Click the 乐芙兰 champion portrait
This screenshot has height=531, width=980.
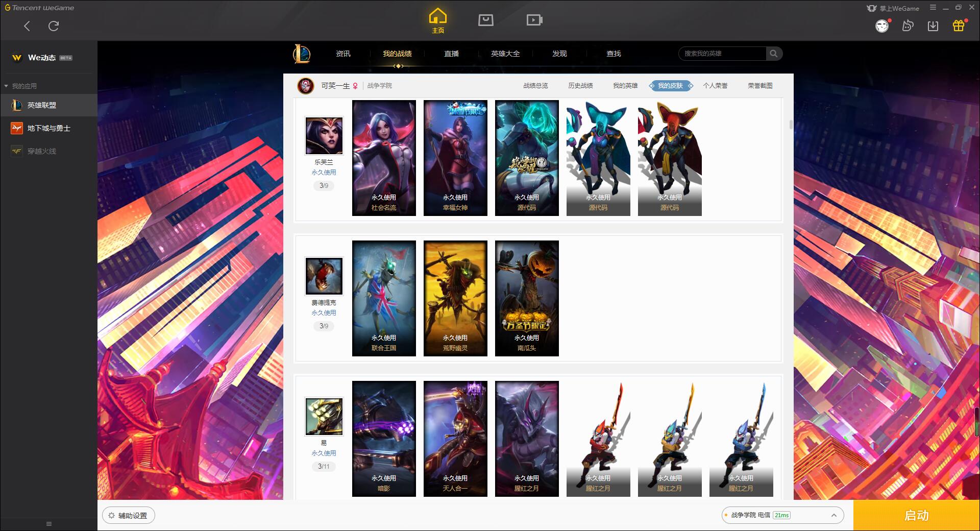coord(324,136)
